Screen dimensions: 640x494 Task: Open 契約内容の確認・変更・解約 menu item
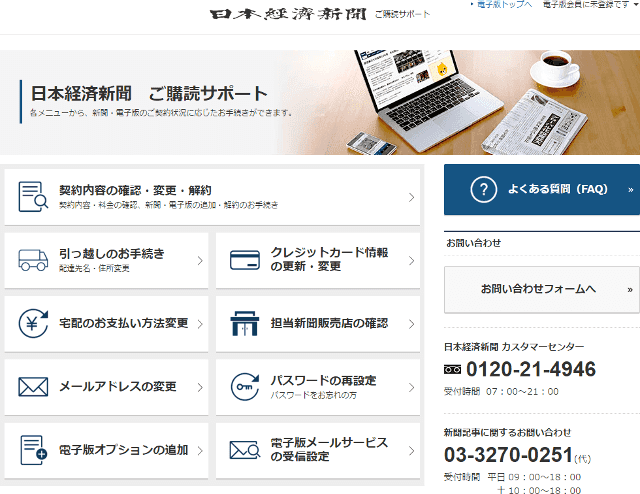[212, 197]
